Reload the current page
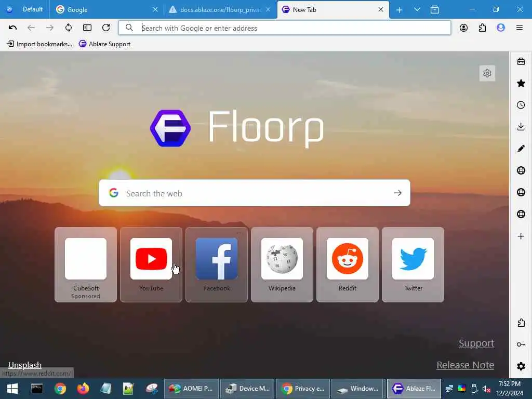The image size is (532, 399). 106,28
